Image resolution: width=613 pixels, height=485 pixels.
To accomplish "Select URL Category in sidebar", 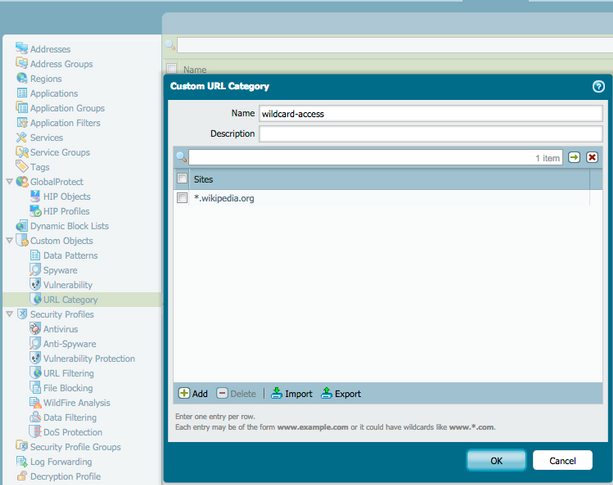I will (x=70, y=300).
